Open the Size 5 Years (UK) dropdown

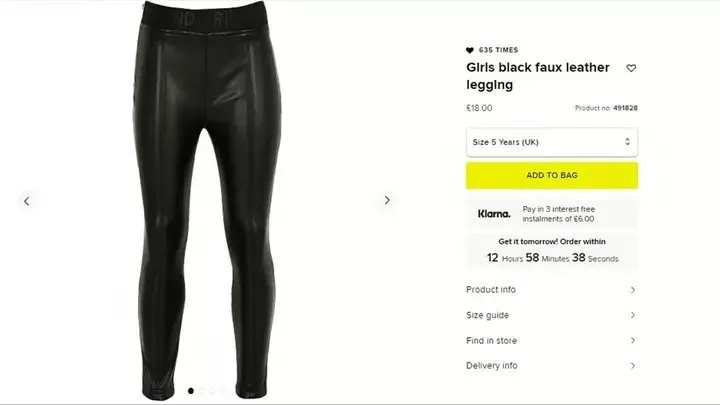552,142
